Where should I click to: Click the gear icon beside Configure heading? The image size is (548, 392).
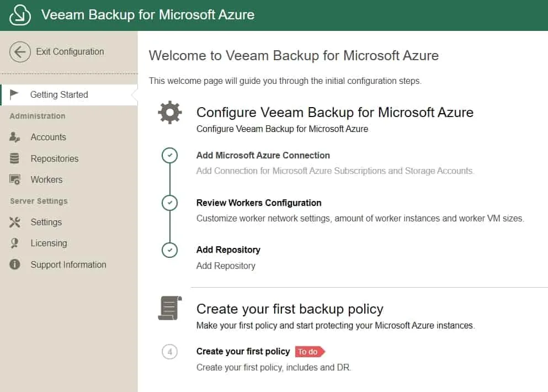pos(170,113)
